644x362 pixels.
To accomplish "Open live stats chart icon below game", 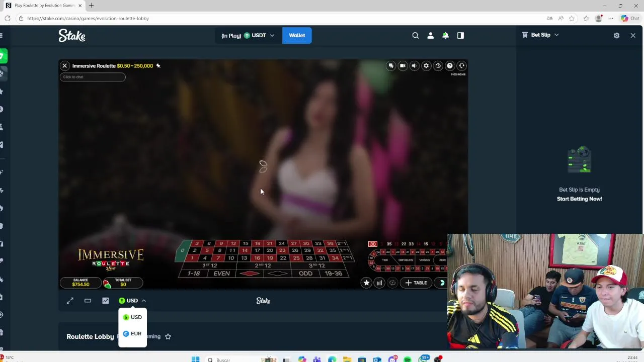I will 105,301.
